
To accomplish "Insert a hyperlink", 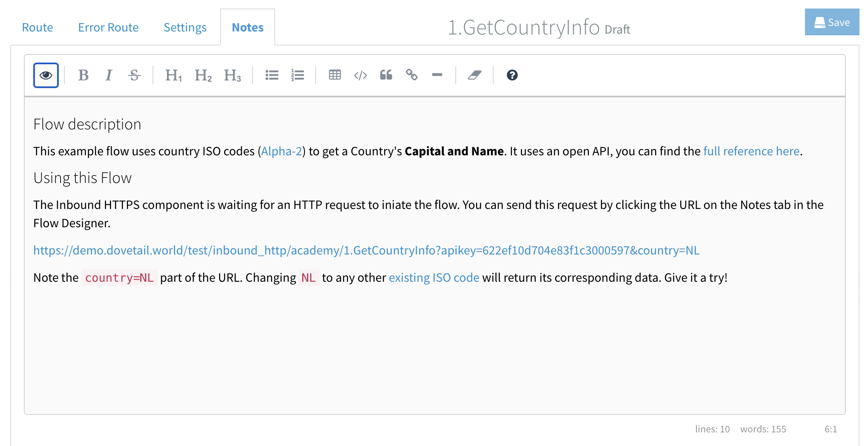I will click(x=411, y=75).
